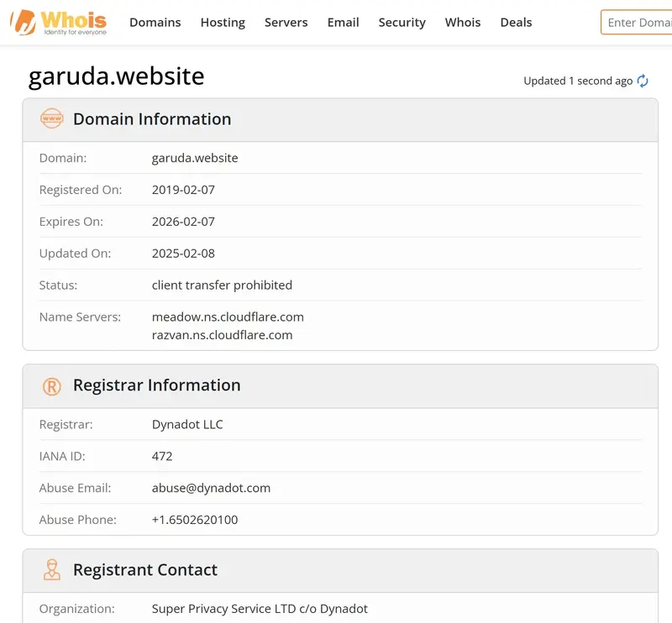672x623 pixels.
Task: Click the registered date 2019-02-07
Action: coord(183,190)
